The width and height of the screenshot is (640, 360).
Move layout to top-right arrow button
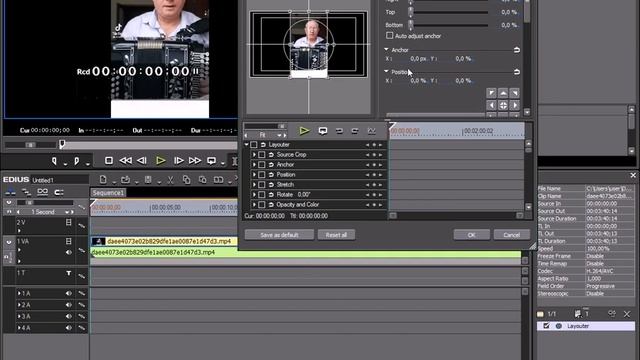pos(515,93)
